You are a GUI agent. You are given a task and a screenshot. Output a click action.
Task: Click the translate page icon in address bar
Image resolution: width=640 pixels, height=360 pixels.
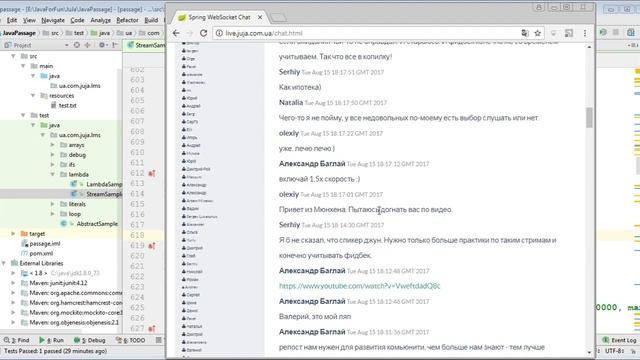coord(525,33)
